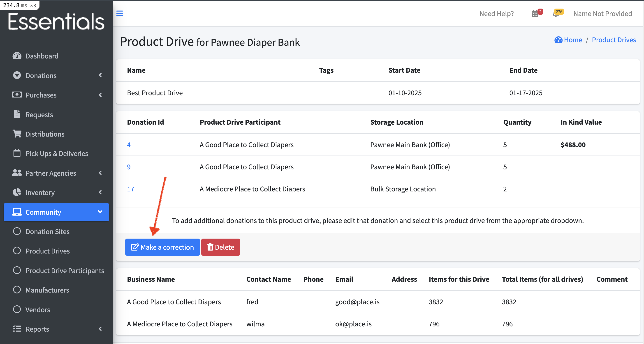Click the Donations heart icon

tap(17, 75)
